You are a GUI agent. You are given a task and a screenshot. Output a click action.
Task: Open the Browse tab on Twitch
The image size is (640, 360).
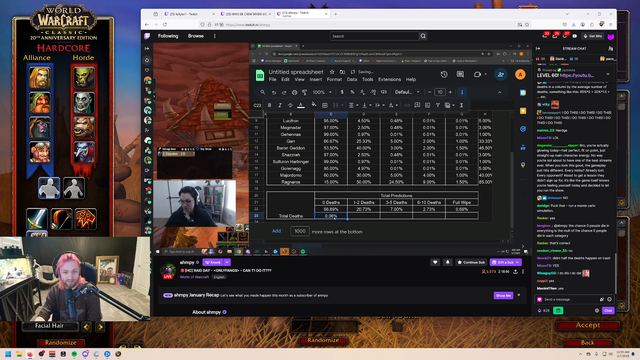[x=196, y=36]
